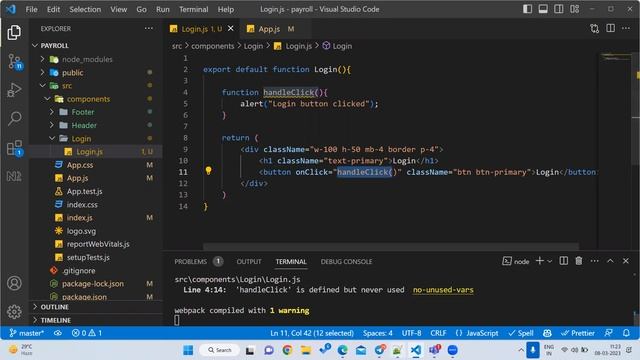Switch to the OUTPUT panel tab

tap(249, 262)
